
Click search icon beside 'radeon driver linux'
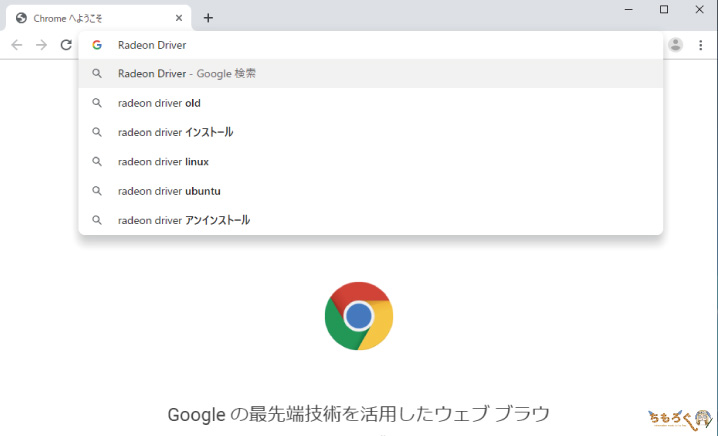click(x=97, y=162)
